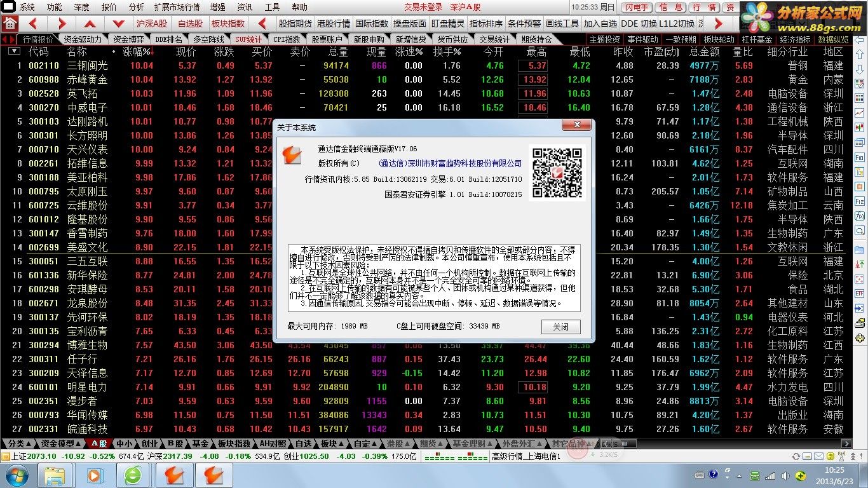
Task: Sort by the 总金额 column header
Action: 705,51
